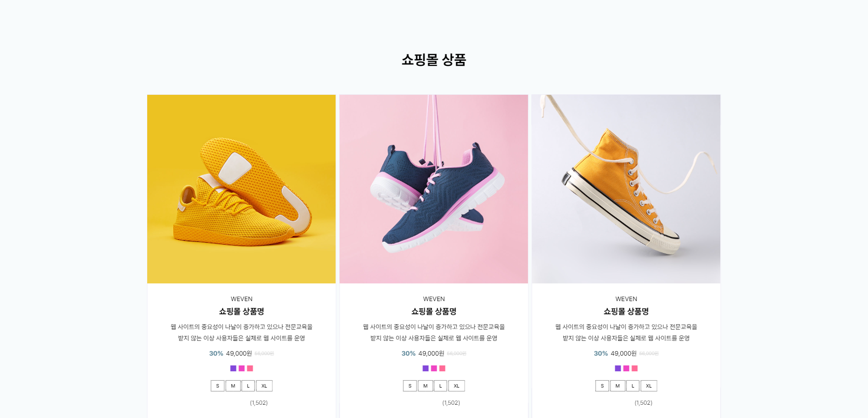Screen dimensions: 868x418
Task: Open the 쇼핑몰 상품명 title under navy shoes
Action: [434, 311]
